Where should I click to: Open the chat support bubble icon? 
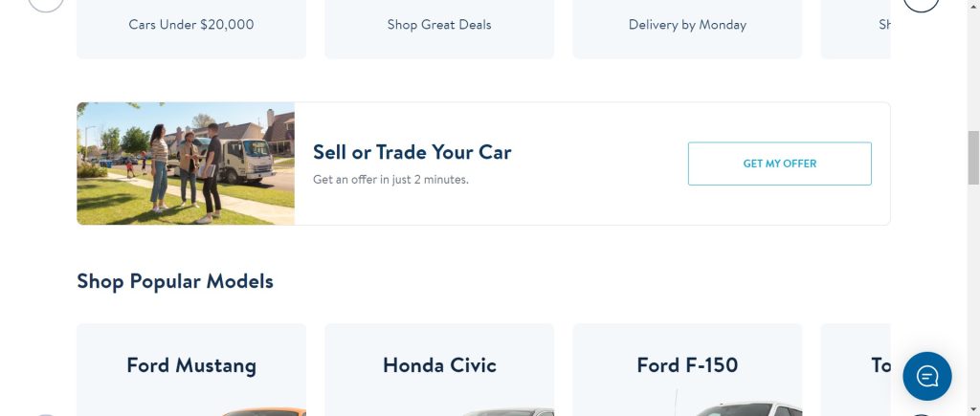pyautogui.click(x=926, y=376)
